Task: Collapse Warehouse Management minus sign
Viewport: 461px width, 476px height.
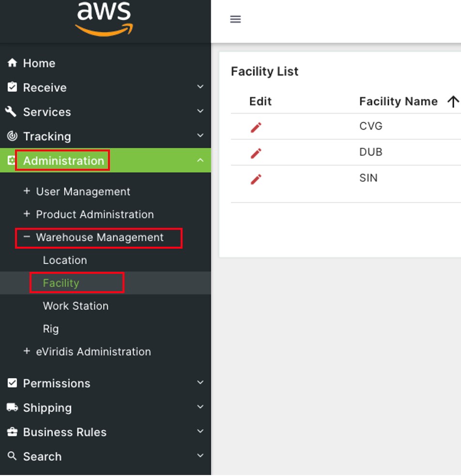Action: pyautogui.click(x=27, y=237)
